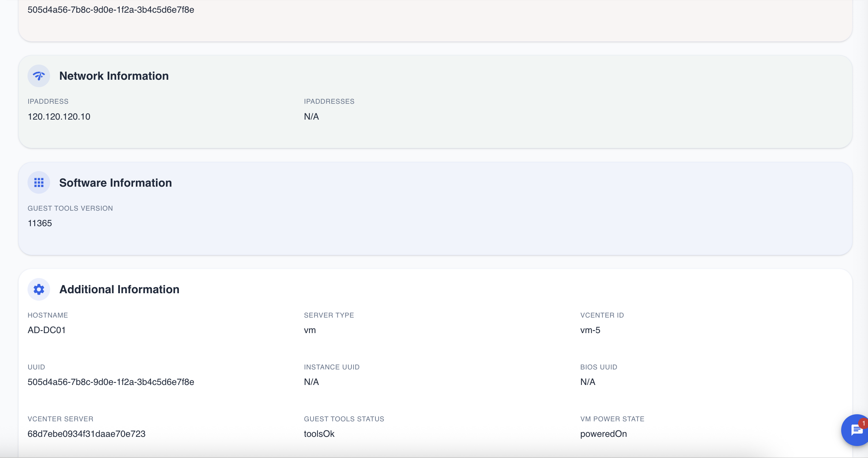Click the hostname value AD-DC01

tap(47, 330)
